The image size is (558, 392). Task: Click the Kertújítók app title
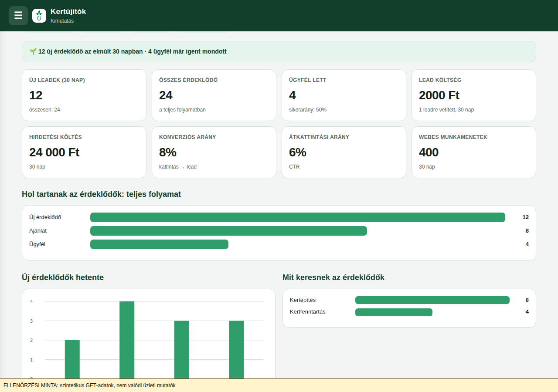pyautogui.click(x=68, y=12)
